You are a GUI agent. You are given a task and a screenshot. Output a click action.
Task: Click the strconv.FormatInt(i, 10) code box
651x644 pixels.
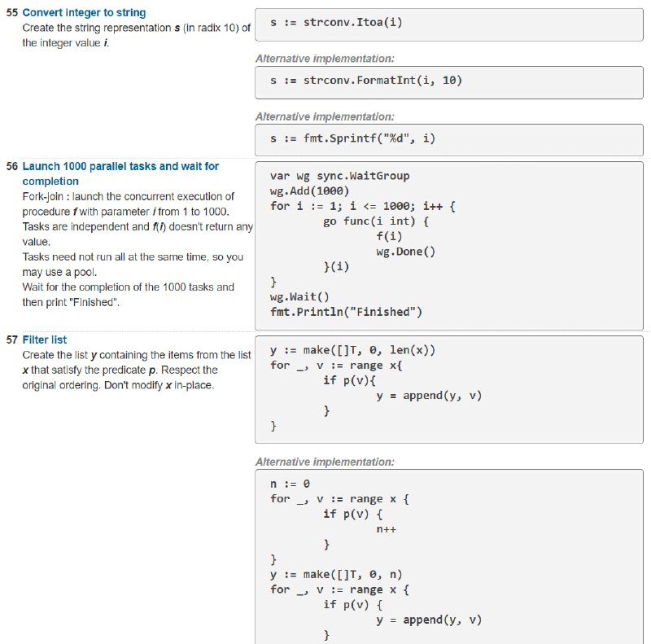point(449,82)
